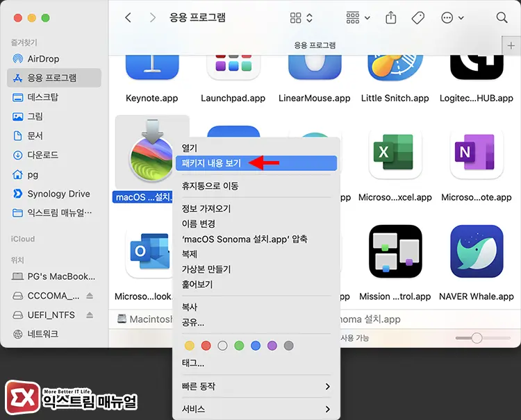Expand the 서비스 submenu
Screen dimensions: 521x420
[256, 409]
